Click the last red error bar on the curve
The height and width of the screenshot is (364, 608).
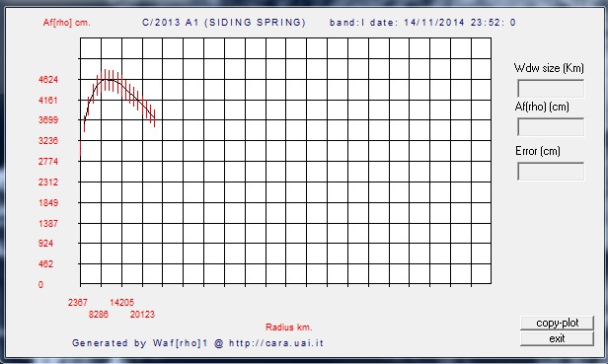(x=155, y=118)
